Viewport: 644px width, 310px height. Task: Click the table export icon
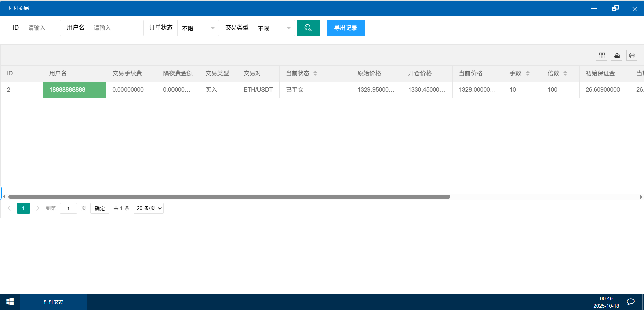click(617, 55)
